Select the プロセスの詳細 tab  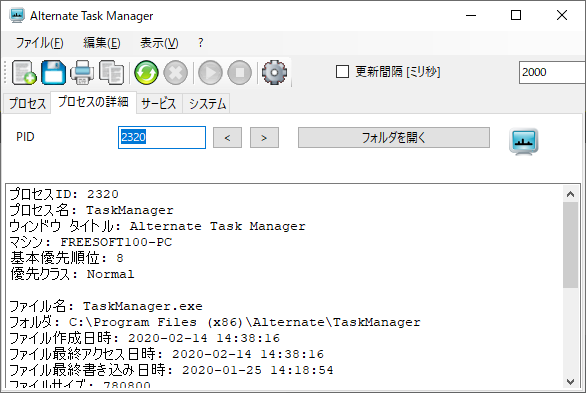pyautogui.click(x=93, y=102)
